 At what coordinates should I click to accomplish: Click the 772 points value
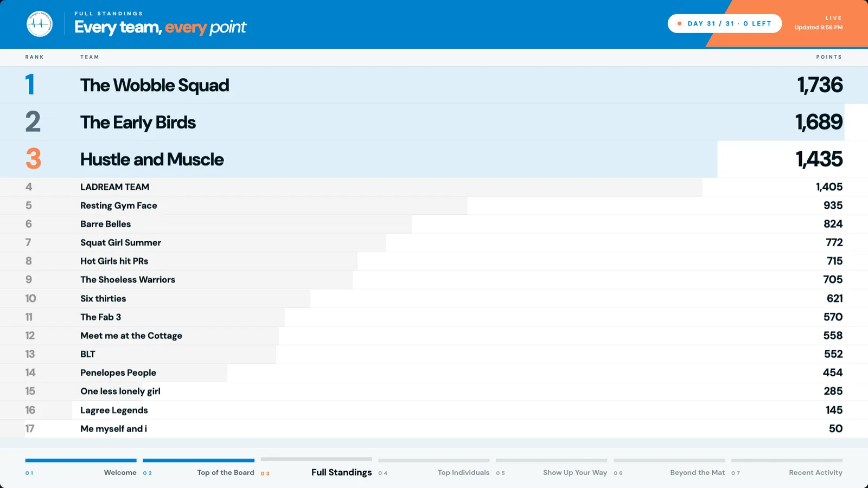coord(834,242)
